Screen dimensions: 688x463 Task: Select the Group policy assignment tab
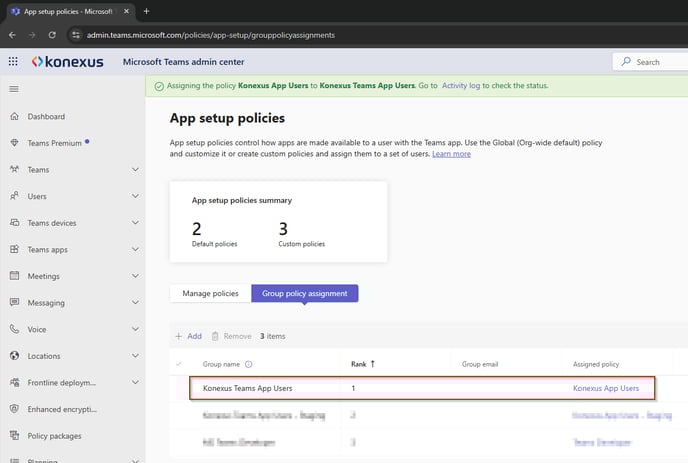[305, 293]
